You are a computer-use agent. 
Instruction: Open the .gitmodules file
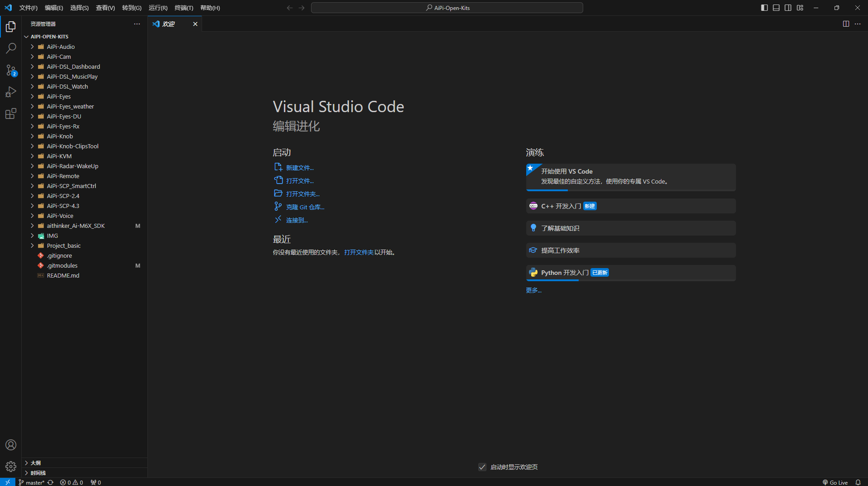pyautogui.click(x=84, y=265)
